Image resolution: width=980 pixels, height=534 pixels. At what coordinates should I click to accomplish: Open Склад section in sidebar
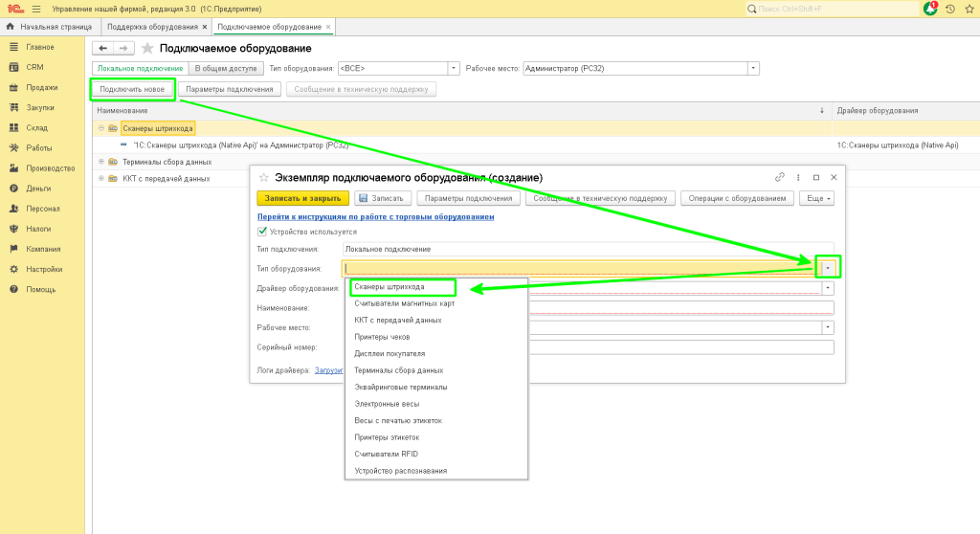click(x=36, y=127)
